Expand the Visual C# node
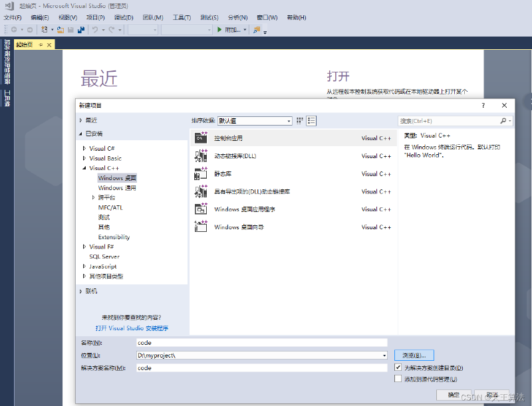532x406 pixels. 84,148
